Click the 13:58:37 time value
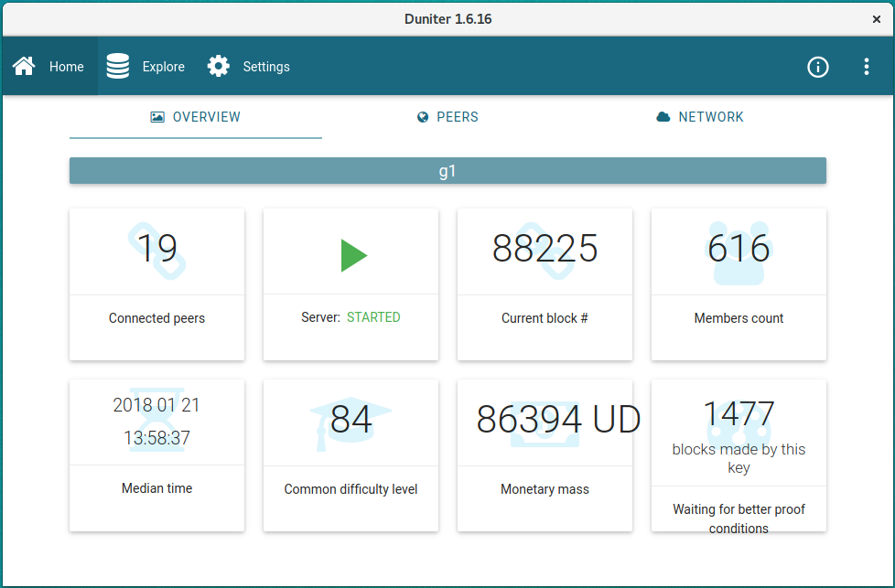The width and height of the screenshot is (895, 588). click(x=157, y=438)
